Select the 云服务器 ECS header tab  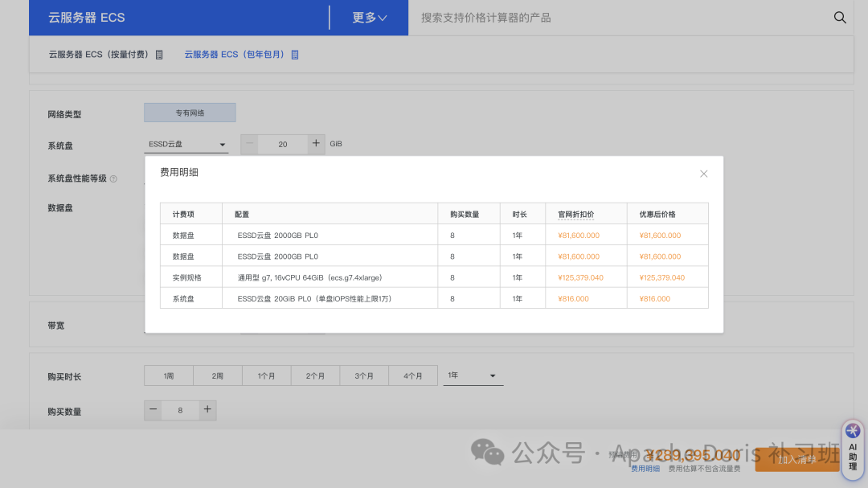pyautogui.click(x=87, y=18)
